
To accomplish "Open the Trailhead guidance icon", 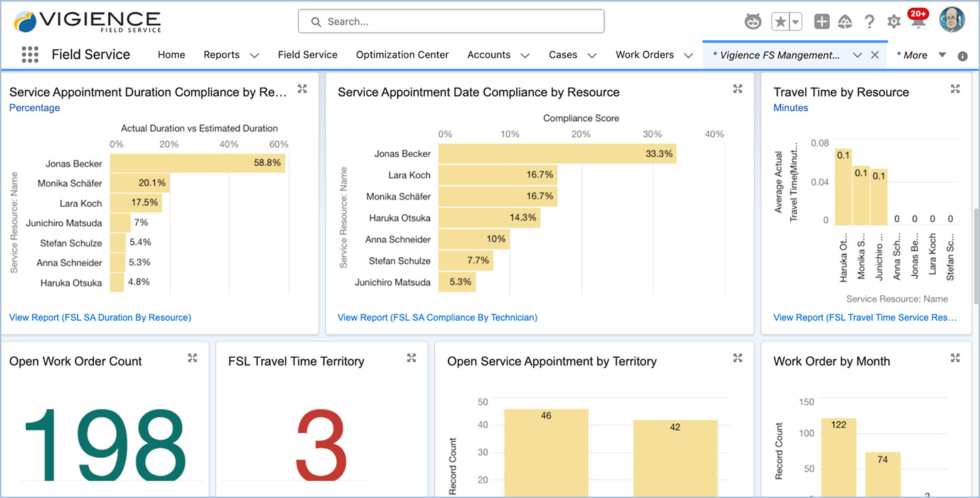I will [x=845, y=22].
